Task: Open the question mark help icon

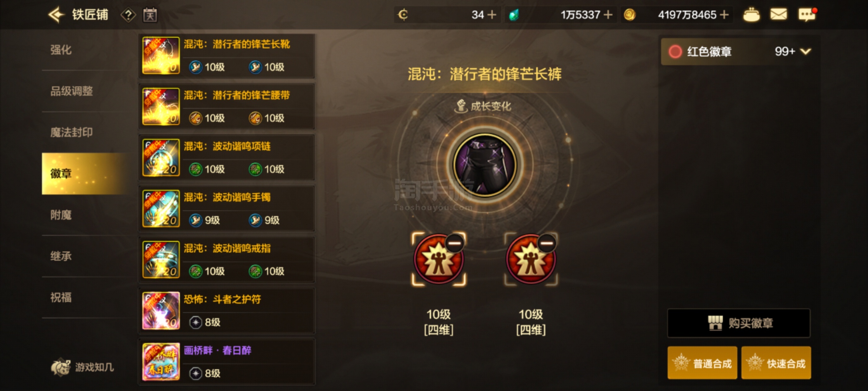Action: (128, 15)
